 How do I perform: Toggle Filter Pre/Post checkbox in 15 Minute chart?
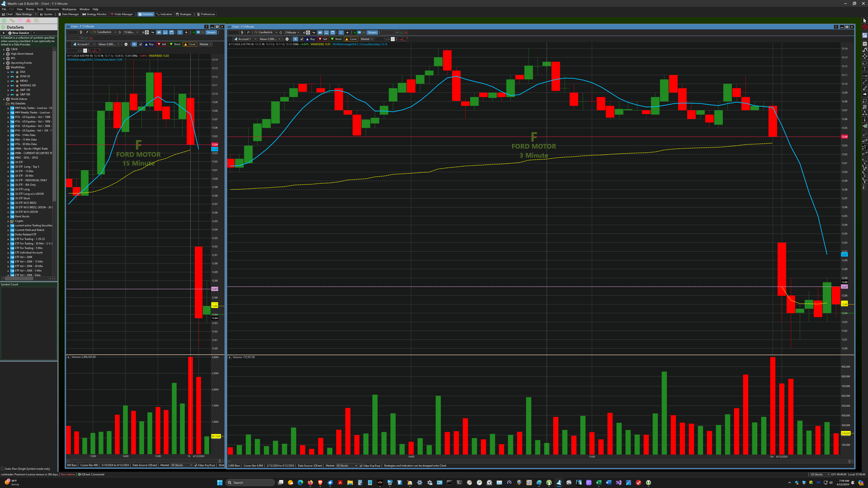(x=196, y=465)
